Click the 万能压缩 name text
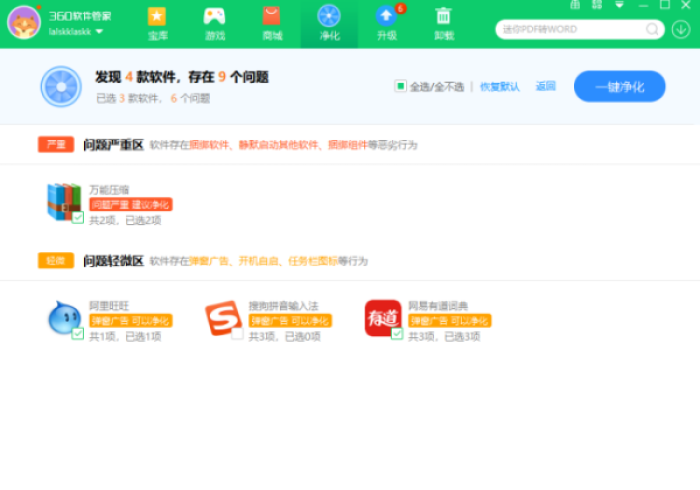 tap(109, 190)
